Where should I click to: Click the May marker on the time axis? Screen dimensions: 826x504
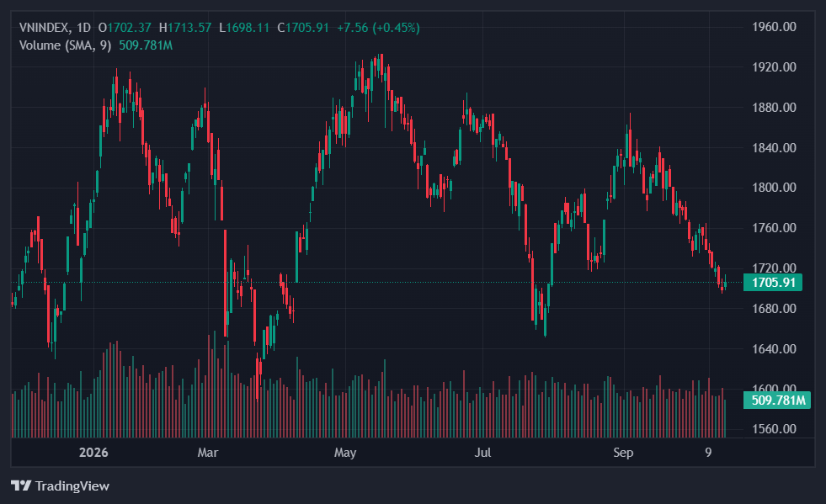[x=345, y=453]
